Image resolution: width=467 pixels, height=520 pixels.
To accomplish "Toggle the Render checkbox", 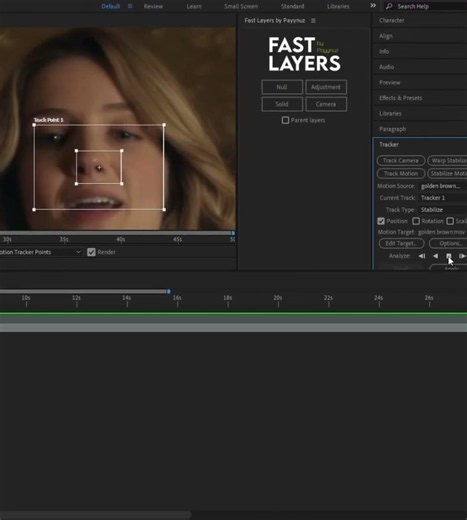I will (x=91, y=252).
